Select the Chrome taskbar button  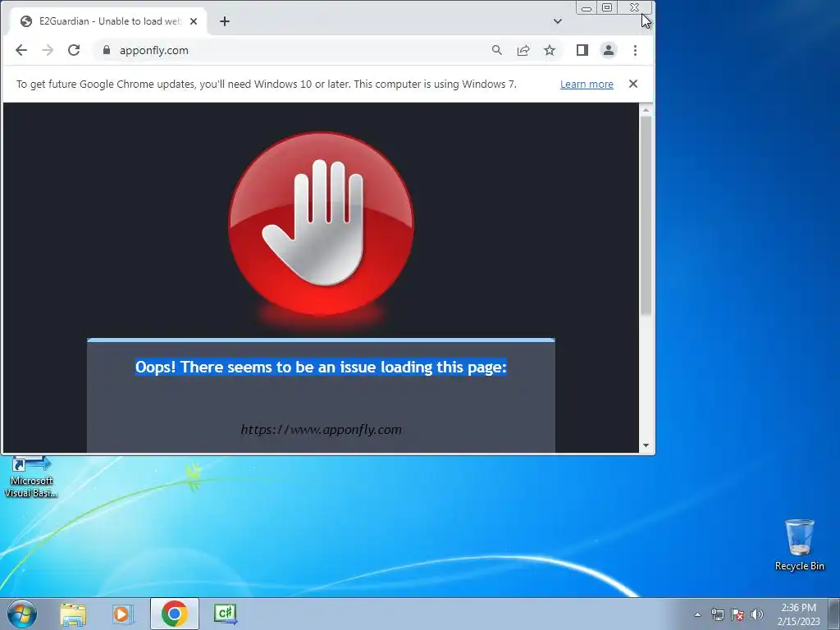click(x=175, y=614)
